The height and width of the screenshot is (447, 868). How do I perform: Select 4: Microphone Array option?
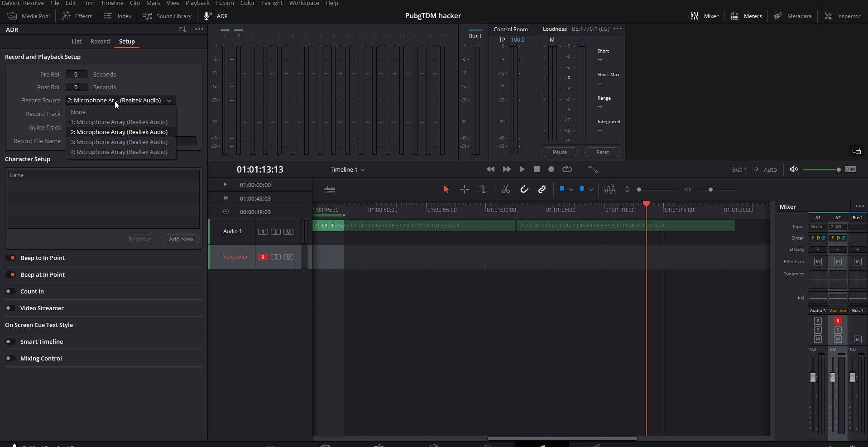click(121, 152)
